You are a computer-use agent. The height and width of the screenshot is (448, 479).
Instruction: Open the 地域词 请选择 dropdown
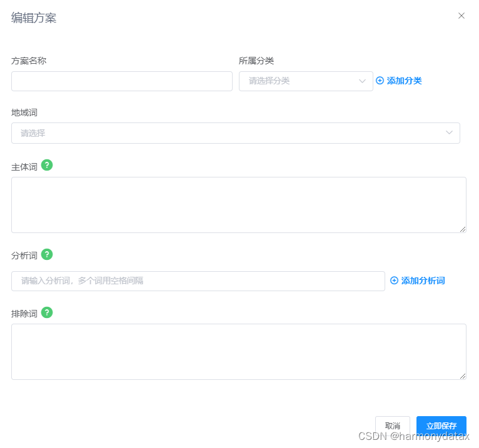(236, 133)
